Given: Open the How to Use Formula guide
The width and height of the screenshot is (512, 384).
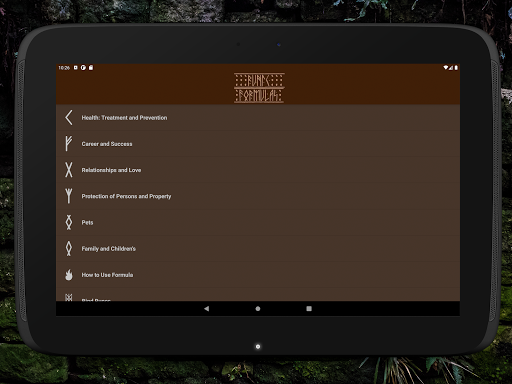Looking at the screenshot, I should (258, 275).
